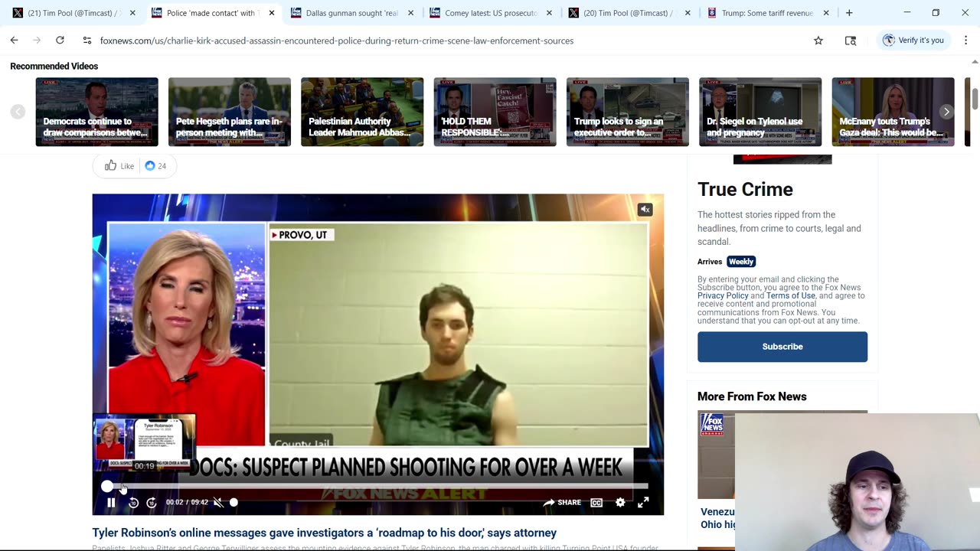The image size is (980, 551).
Task: View site information icon in address bar
Action: (87, 41)
